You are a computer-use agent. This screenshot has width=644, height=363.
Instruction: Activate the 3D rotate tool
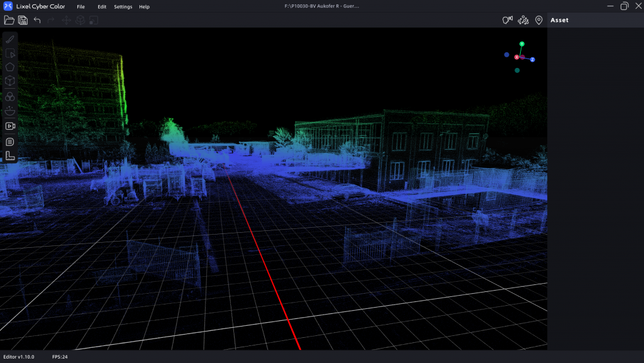[80, 20]
